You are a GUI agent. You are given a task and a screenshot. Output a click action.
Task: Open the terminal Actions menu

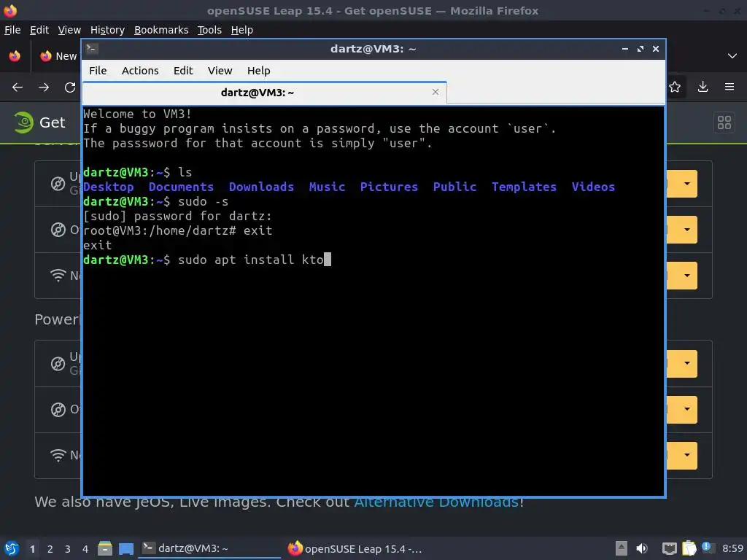(140, 71)
